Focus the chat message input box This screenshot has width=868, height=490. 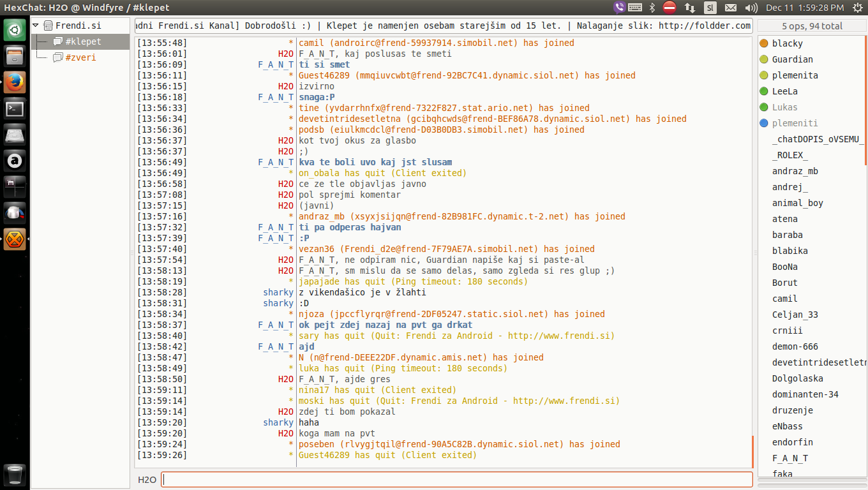coord(457,479)
